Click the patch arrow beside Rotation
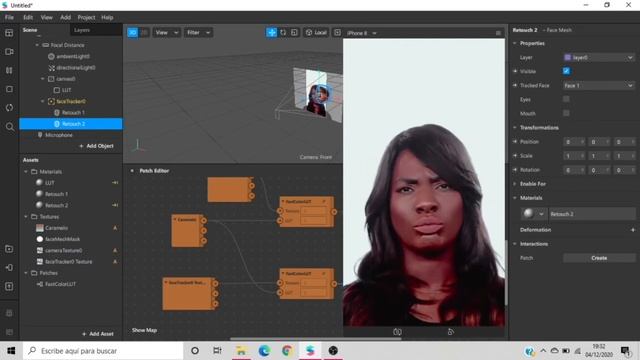Screen dimensions: 640x360 515,170
